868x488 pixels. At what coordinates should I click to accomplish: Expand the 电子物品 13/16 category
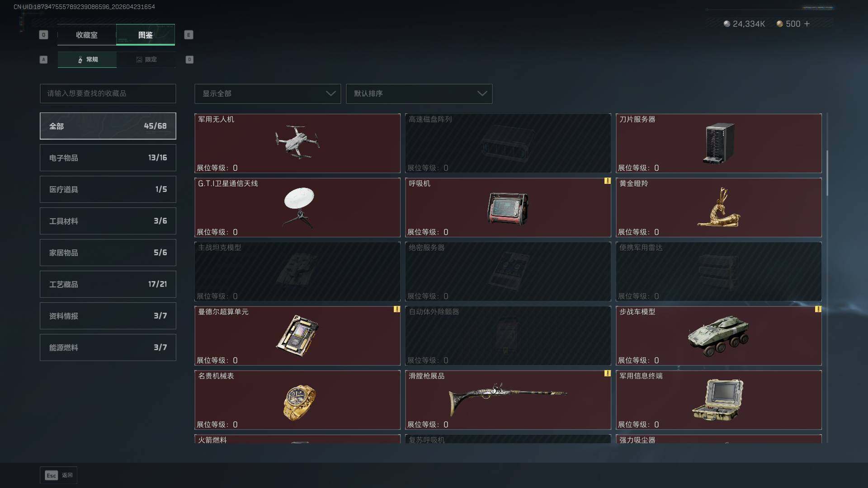[108, 158]
